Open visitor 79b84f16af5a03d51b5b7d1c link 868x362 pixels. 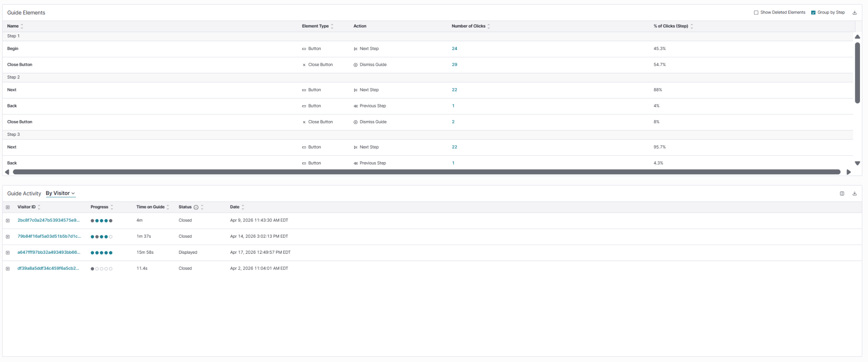49,236
